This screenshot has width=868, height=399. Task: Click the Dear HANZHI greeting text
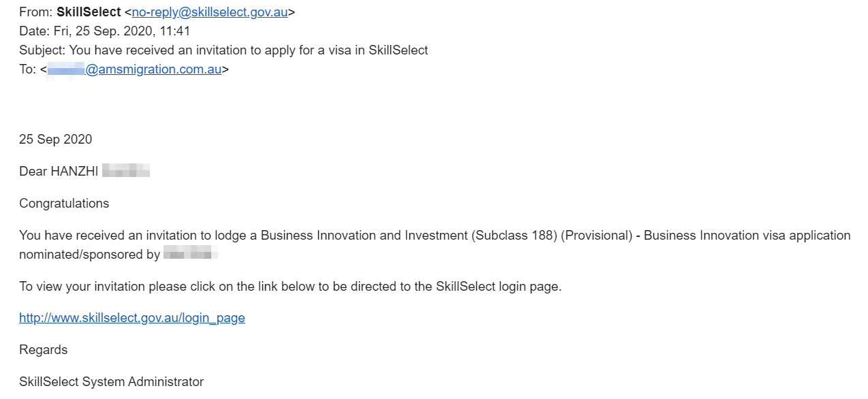(59, 172)
